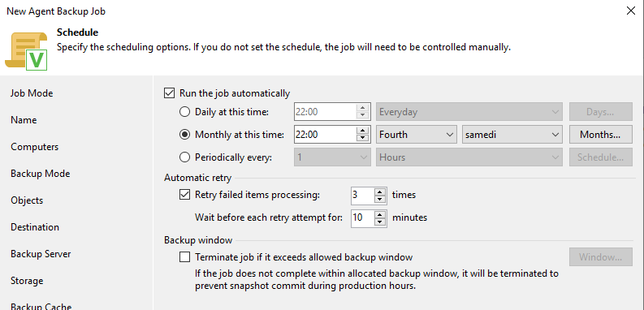Image resolution: width=644 pixels, height=310 pixels.
Task: Select Periodically every radio option
Action: (185, 157)
